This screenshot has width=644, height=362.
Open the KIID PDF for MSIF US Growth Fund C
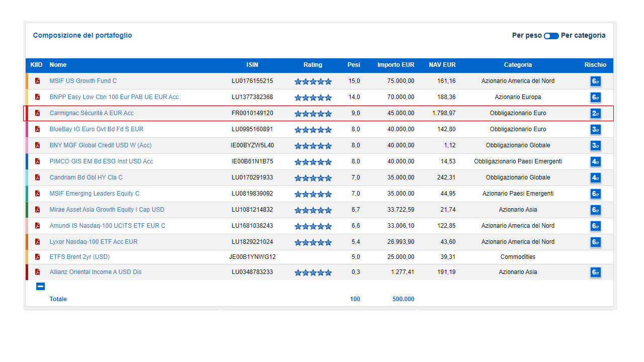pos(37,81)
